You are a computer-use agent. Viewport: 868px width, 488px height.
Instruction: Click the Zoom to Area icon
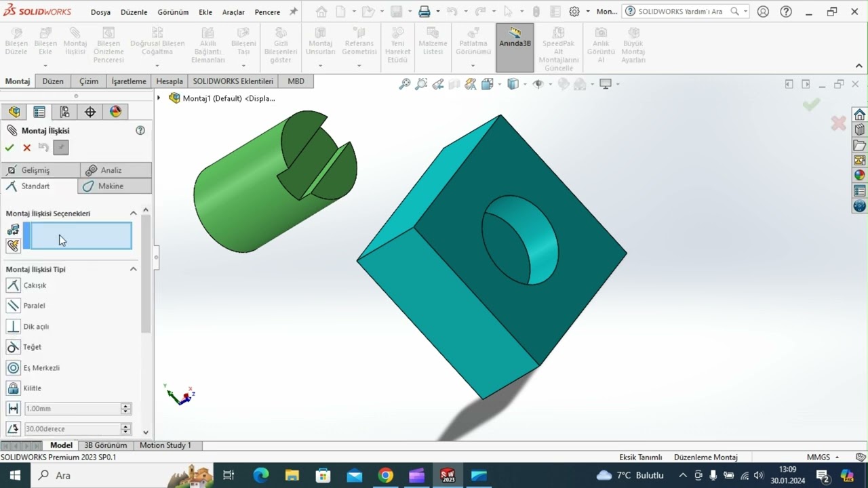422,84
